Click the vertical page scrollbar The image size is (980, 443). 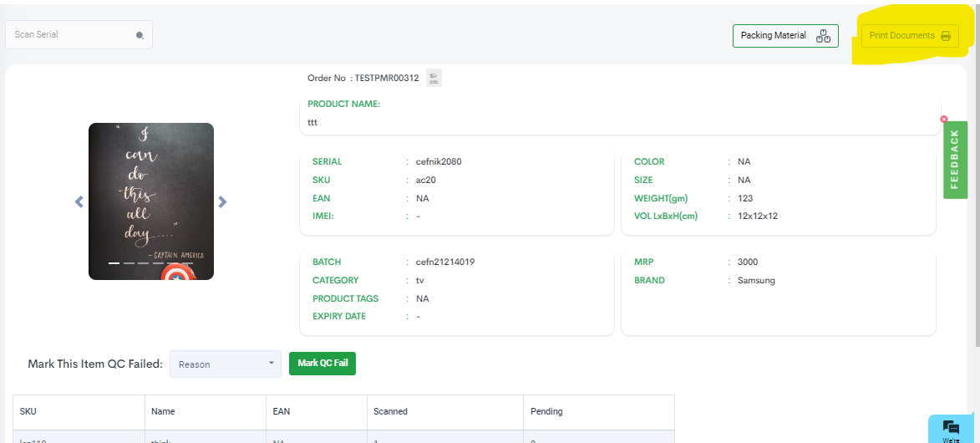coord(977,176)
